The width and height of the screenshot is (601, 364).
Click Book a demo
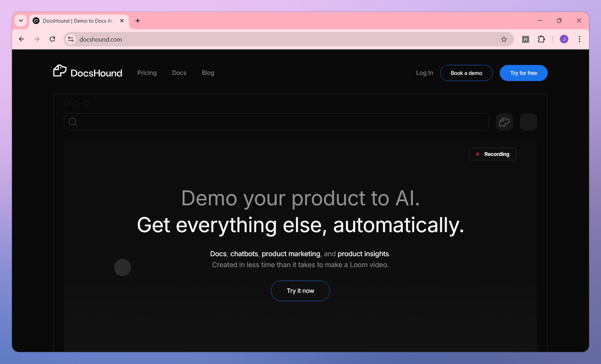pyautogui.click(x=466, y=73)
